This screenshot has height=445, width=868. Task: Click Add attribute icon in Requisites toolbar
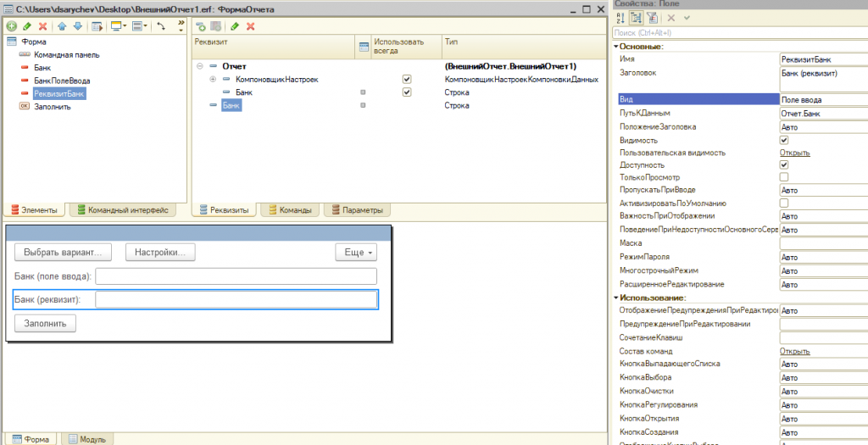(x=201, y=26)
